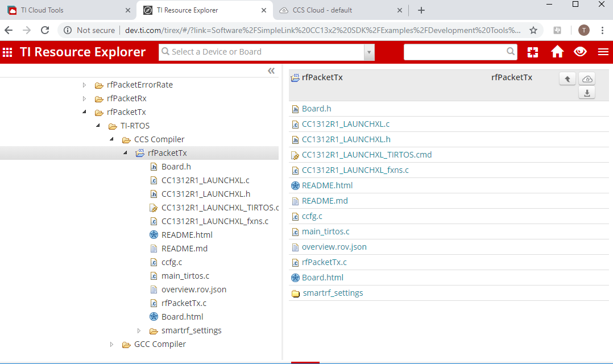Viewport: 613px width, 364px height.
Task: Click the home icon in header
Action: [x=557, y=52]
